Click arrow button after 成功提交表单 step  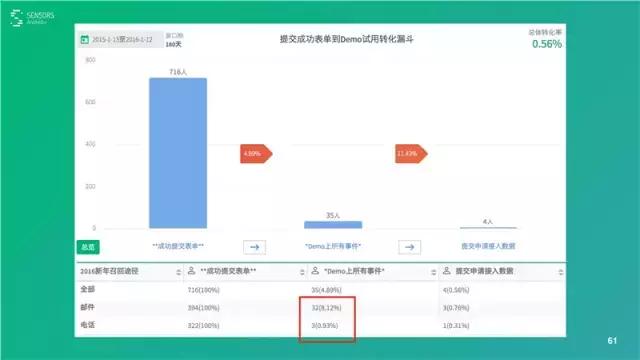coord(254,247)
